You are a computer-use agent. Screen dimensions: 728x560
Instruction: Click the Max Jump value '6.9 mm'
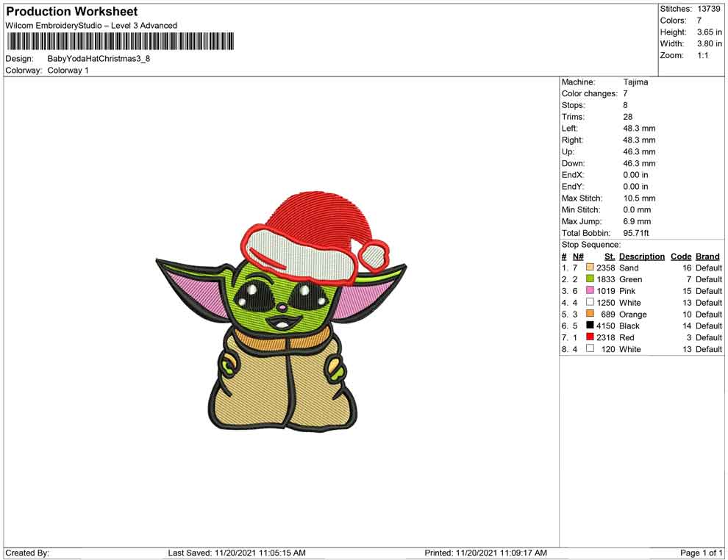coord(637,221)
